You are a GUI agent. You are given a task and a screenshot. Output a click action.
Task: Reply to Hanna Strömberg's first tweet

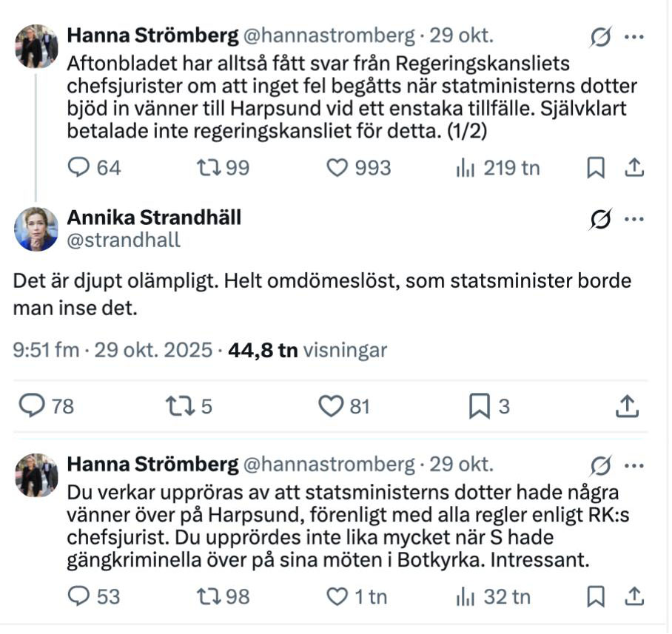tap(78, 168)
